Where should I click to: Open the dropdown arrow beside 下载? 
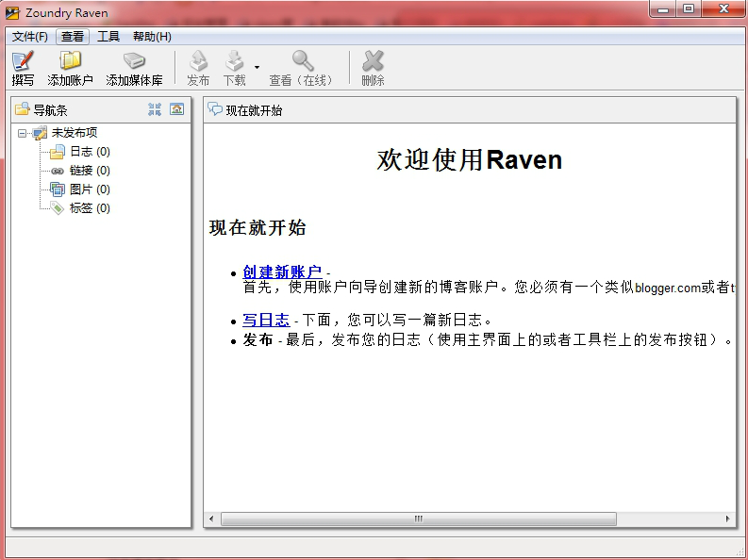click(258, 67)
